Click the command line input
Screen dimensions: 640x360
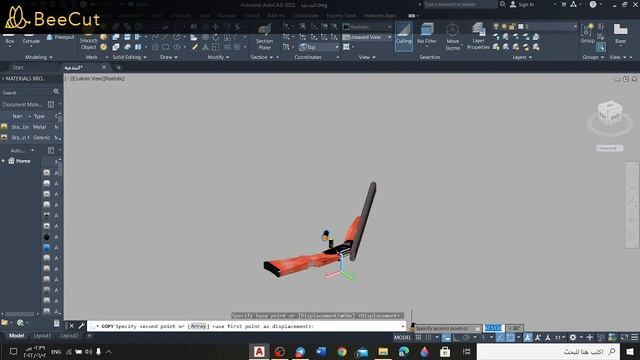247,326
